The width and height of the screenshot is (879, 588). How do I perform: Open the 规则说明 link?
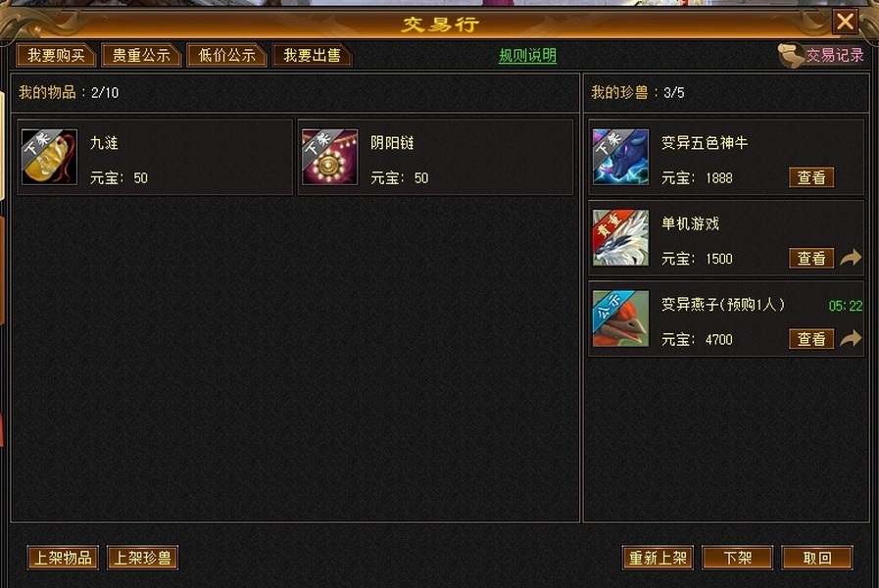[527, 56]
